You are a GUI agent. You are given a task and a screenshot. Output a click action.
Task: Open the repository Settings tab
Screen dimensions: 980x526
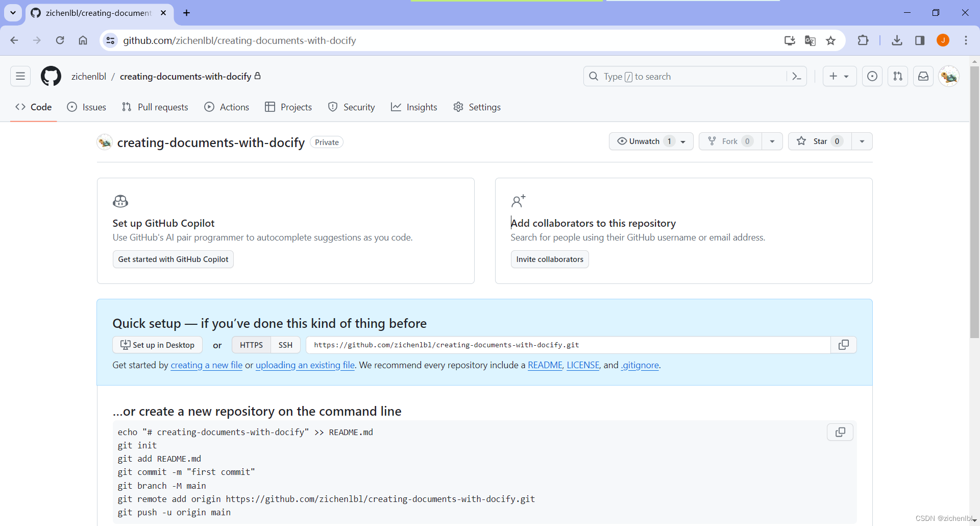tap(477, 107)
